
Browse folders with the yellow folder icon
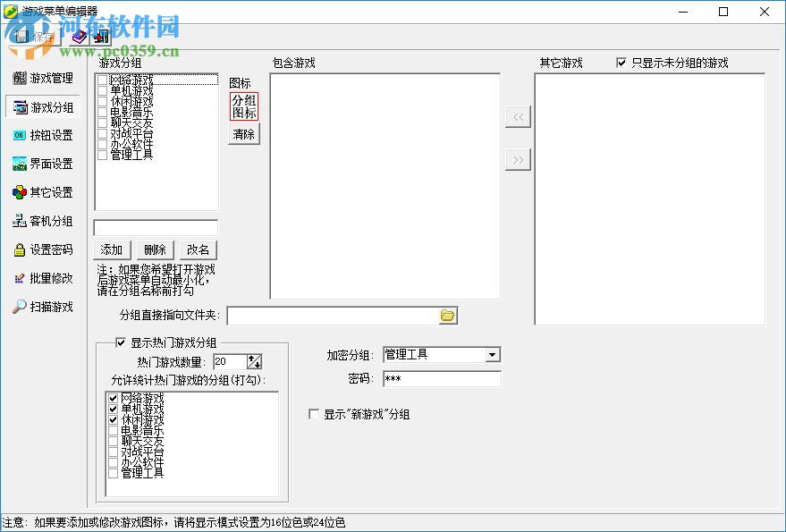click(x=448, y=315)
